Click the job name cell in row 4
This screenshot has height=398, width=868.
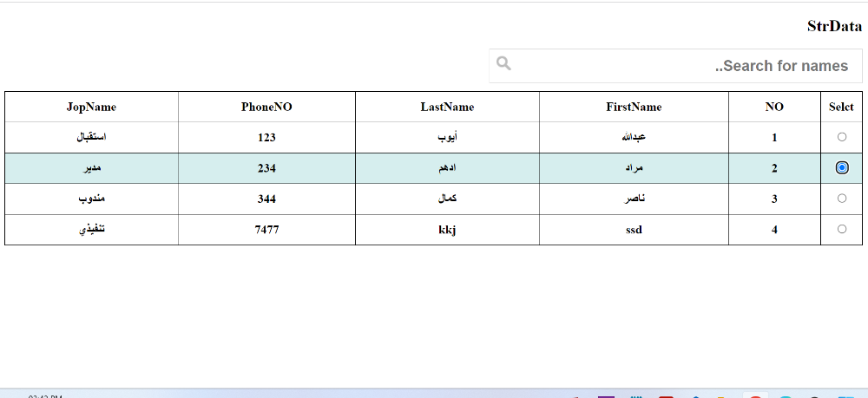[91, 230]
